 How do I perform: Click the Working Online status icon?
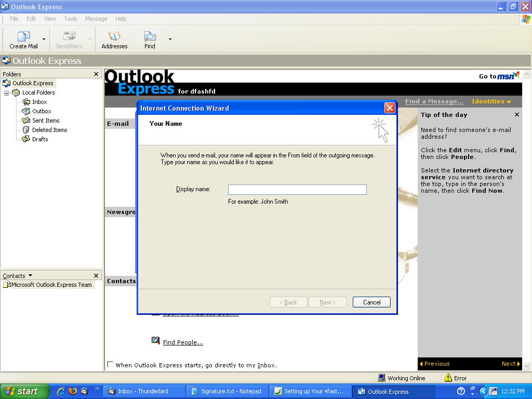click(x=382, y=378)
